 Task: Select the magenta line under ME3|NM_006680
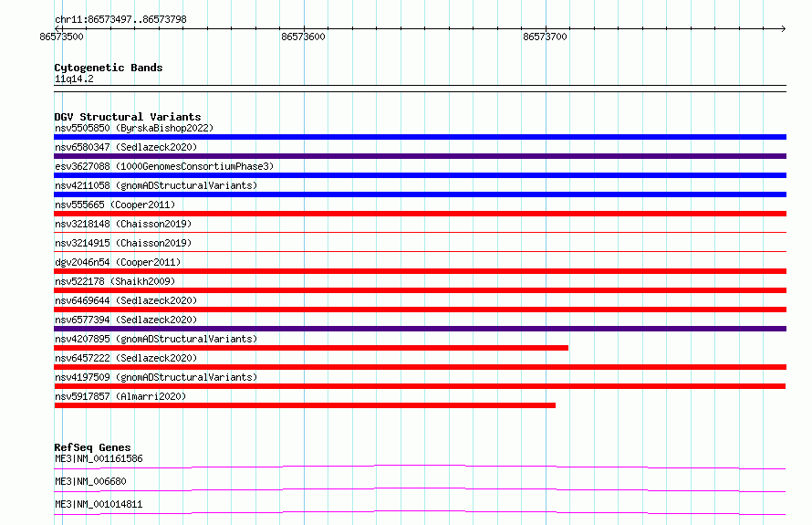[x=420, y=489]
